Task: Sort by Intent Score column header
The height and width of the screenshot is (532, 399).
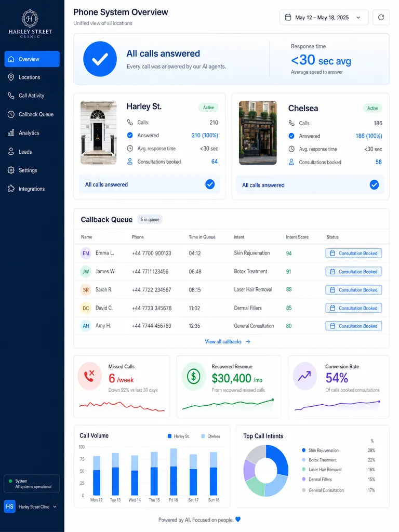Action: click(x=297, y=237)
